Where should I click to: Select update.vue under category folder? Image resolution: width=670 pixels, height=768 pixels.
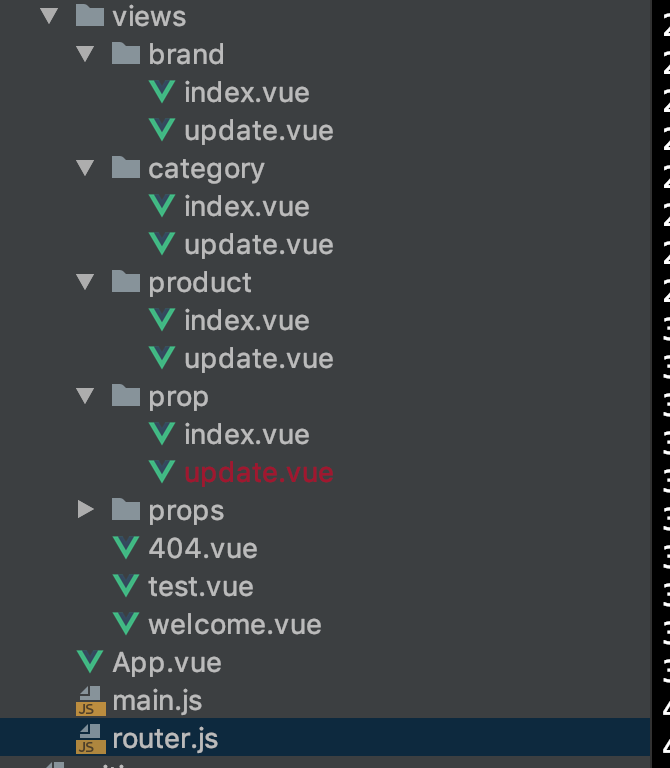click(258, 244)
